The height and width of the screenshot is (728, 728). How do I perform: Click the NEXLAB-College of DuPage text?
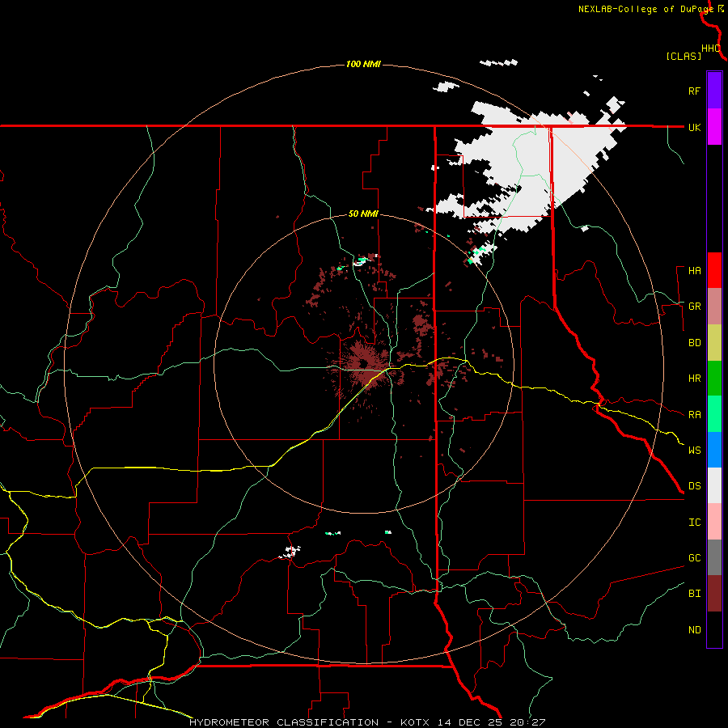click(x=645, y=9)
